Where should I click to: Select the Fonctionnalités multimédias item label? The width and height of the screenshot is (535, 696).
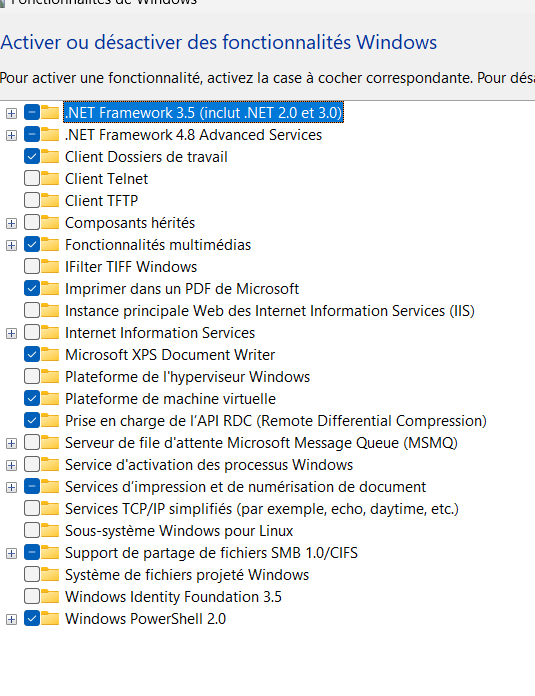[158, 245]
